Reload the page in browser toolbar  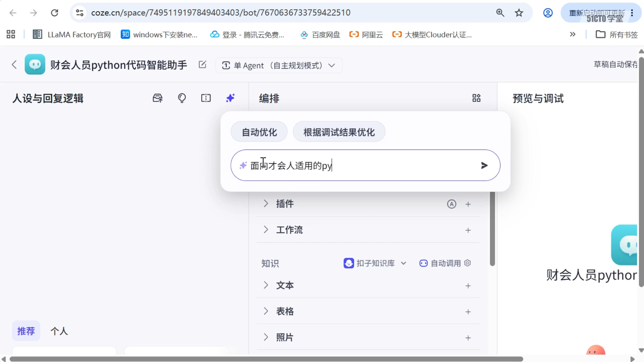(54, 13)
